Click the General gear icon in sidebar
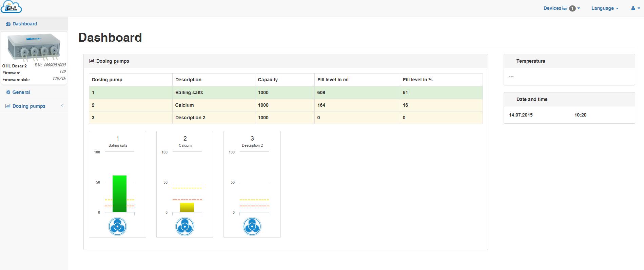This screenshot has width=644, height=270. click(x=8, y=92)
